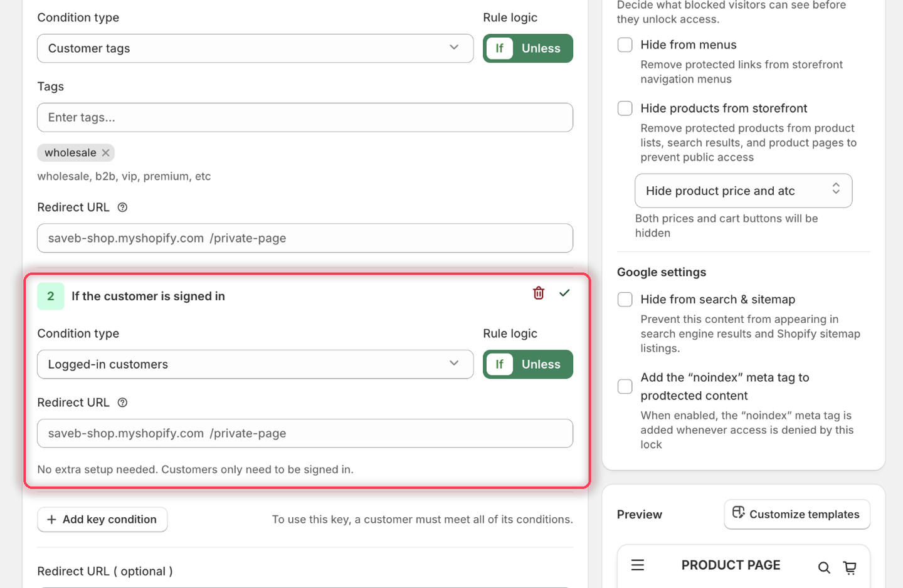Select If for the Customer tags rule
The height and width of the screenshot is (588, 903).
pyautogui.click(x=500, y=48)
